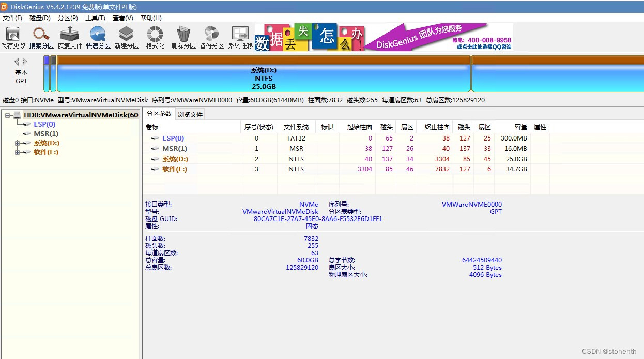Click the drive icon beside MSR(1) in the table
Screen dimensions: 644x359
click(155, 149)
